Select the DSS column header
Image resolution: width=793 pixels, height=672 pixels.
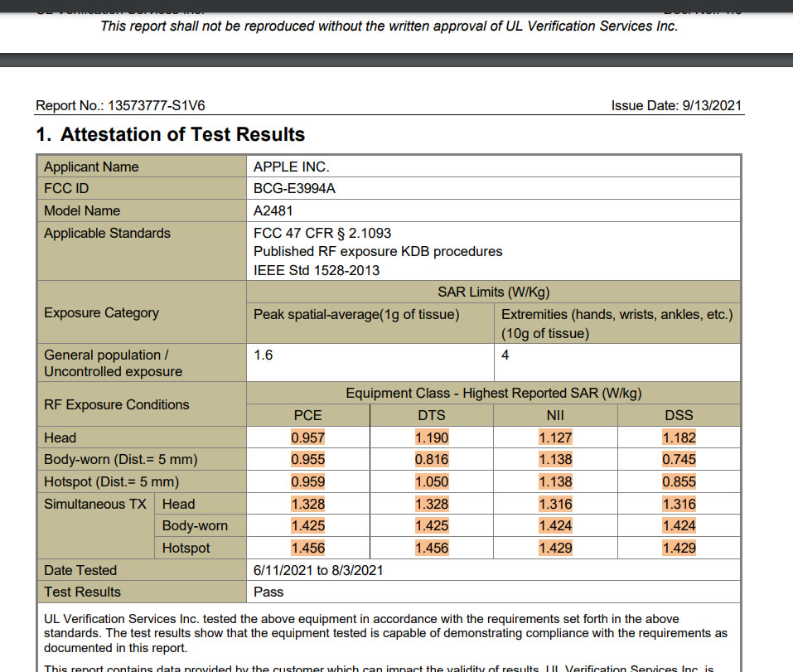point(679,415)
